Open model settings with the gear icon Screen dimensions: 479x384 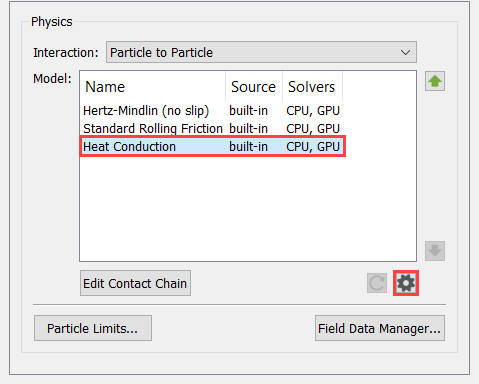pyautogui.click(x=406, y=283)
